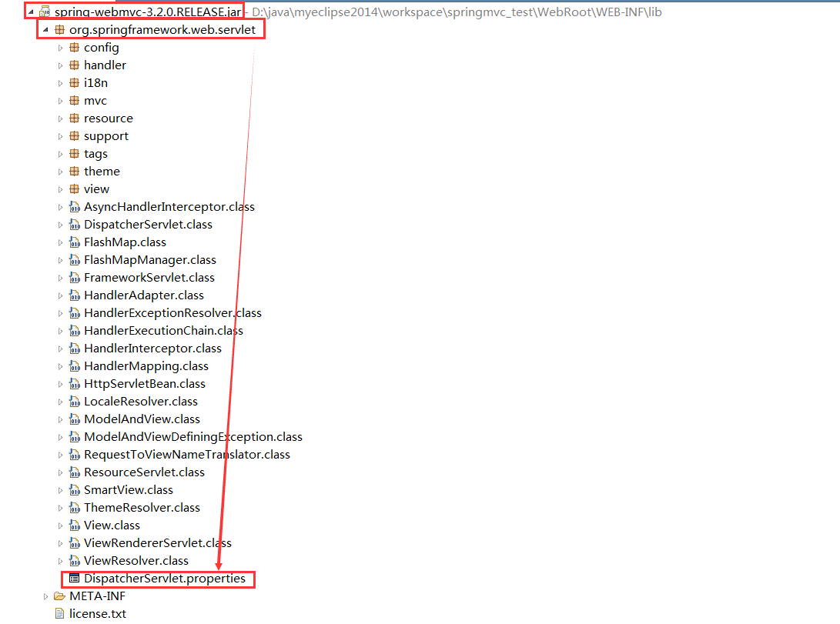Click the class file icon of FlashMapManager.class
Image resolution: width=840 pixels, height=624 pixels.
click(75, 260)
